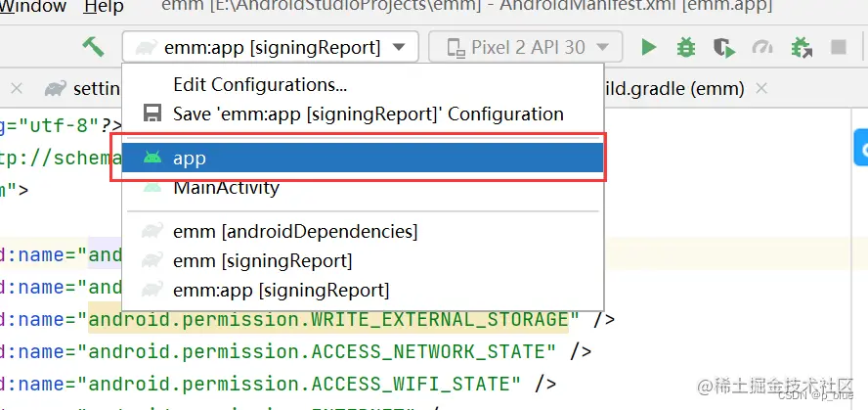Screen dimensions: 868x410
Task: Select the app run configuration
Action: pos(363,158)
